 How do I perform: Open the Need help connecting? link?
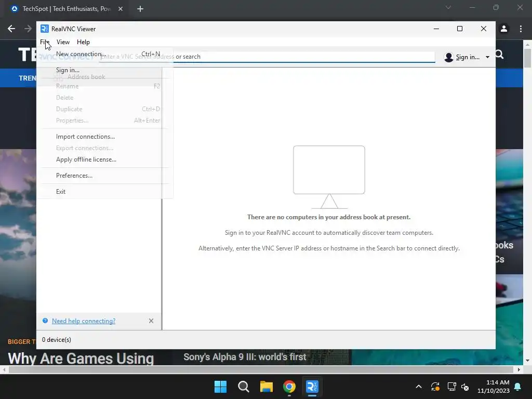tap(84, 321)
